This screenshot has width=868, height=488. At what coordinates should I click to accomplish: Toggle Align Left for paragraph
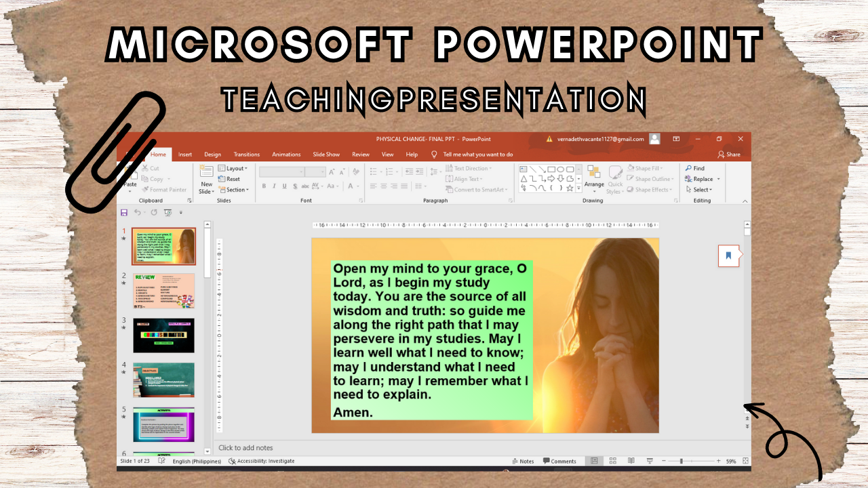373,186
